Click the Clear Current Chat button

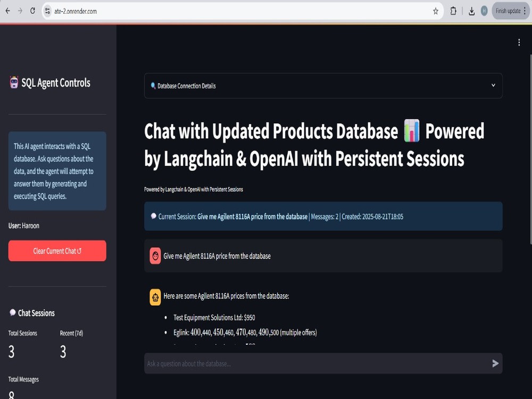[x=57, y=251]
